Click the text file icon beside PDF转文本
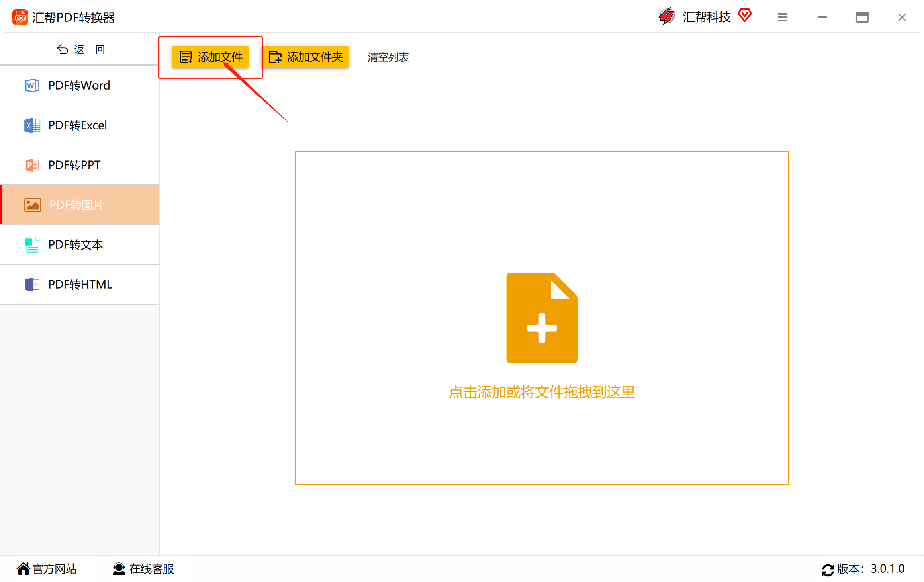The image size is (924, 582). coord(32,245)
